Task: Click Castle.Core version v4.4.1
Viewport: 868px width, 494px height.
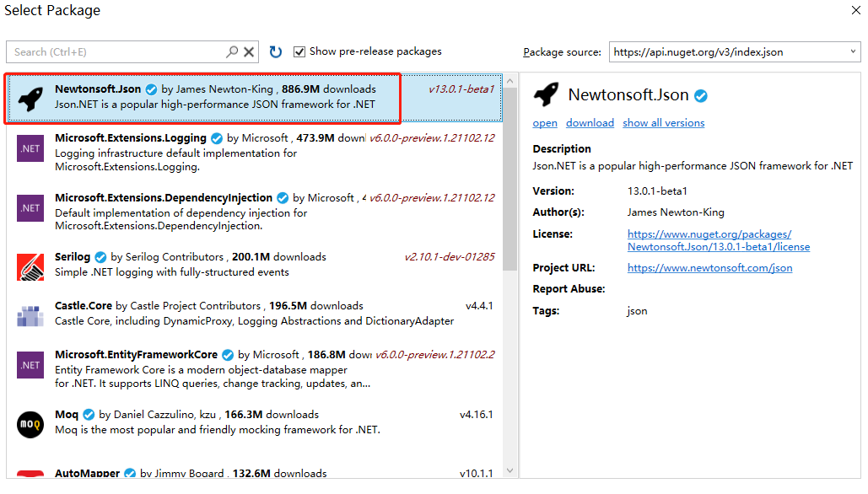Action: point(479,305)
